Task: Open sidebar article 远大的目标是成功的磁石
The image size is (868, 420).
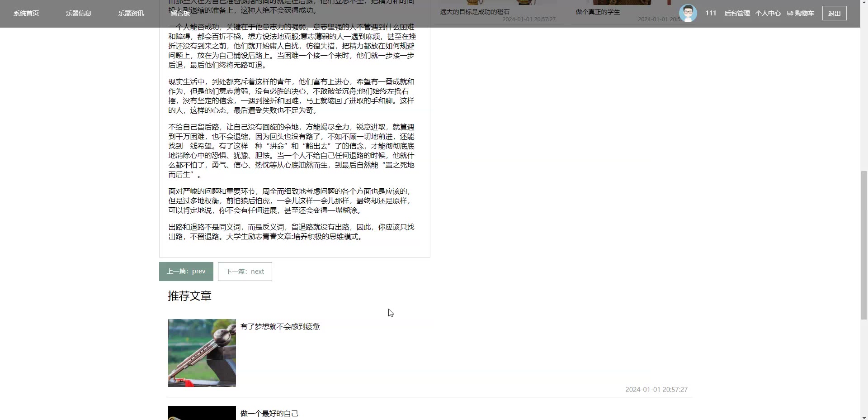Action: (x=475, y=12)
